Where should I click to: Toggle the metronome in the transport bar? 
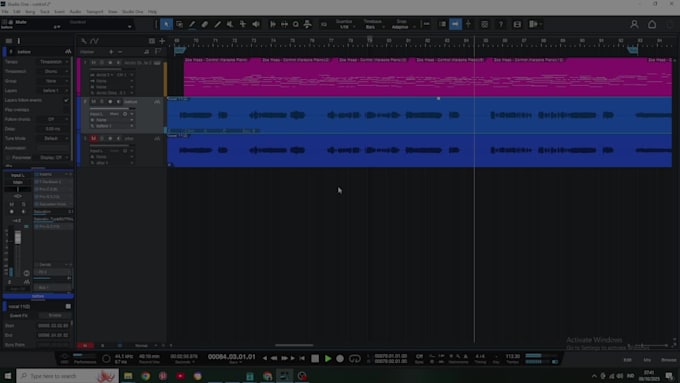coord(466,356)
